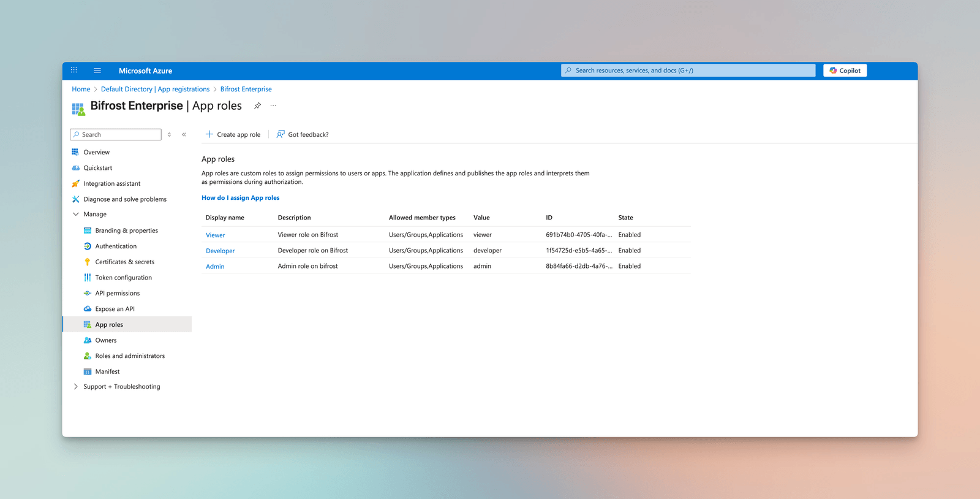
Task: Collapse the Manage section
Action: pyautogui.click(x=76, y=214)
